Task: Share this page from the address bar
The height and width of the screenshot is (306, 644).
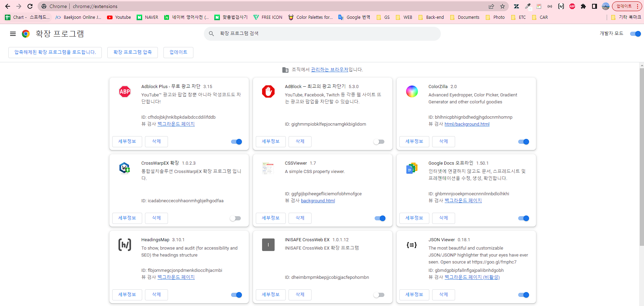Action: tap(491, 6)
